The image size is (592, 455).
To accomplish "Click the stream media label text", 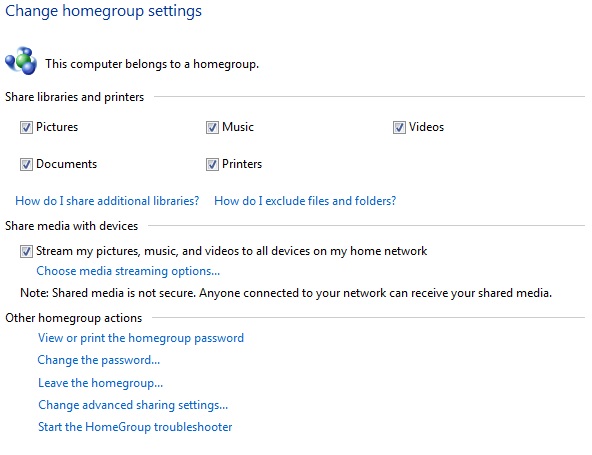I will coord(231,251).
